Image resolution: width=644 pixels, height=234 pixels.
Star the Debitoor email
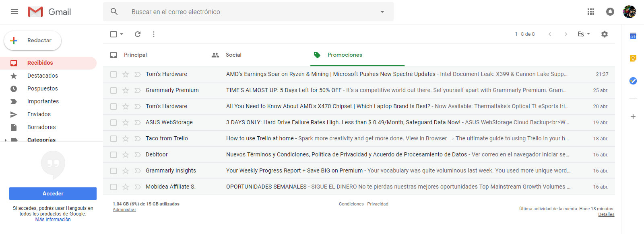[126, 155]
